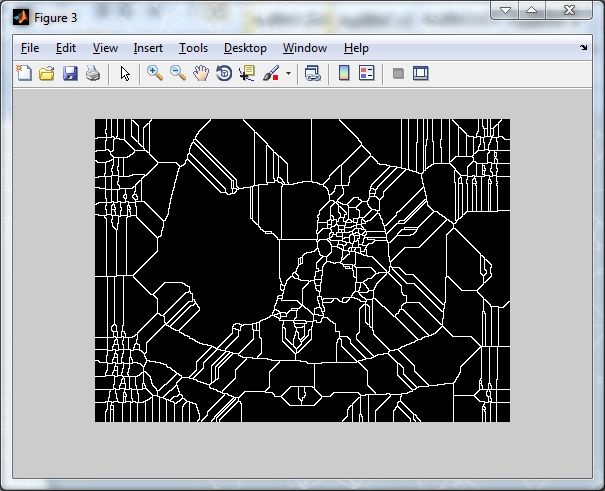
Task: Open the File menu
Action: [30, 48]
